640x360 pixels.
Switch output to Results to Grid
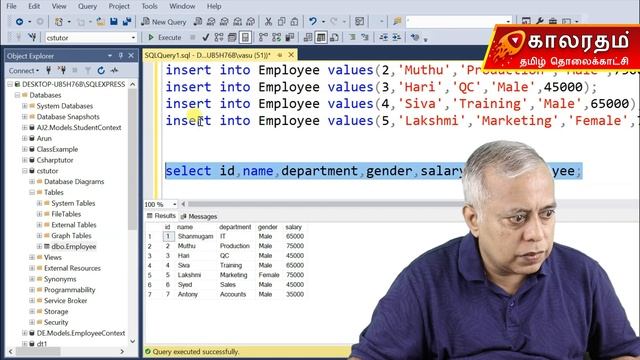321,38
